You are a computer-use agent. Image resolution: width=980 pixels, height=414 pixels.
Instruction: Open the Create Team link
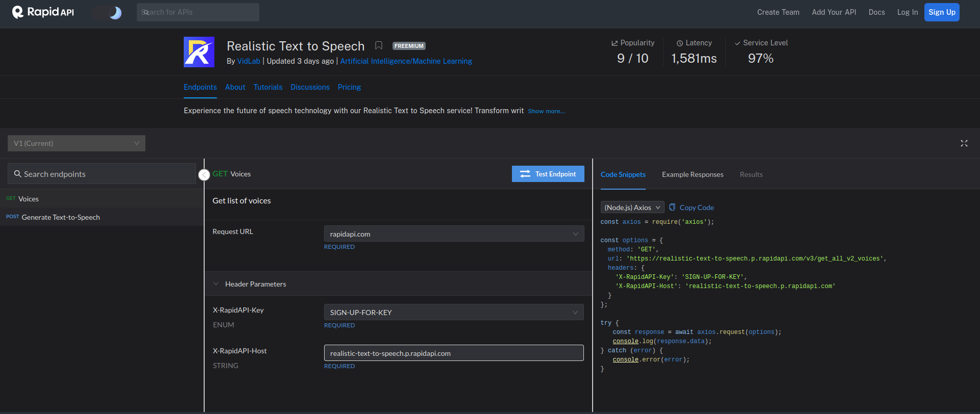[778, 12]
